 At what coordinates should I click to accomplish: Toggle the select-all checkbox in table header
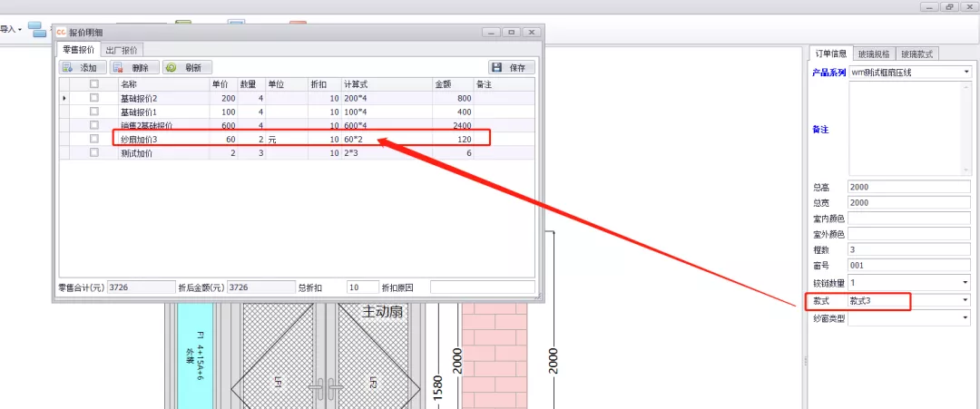(93, 84)
